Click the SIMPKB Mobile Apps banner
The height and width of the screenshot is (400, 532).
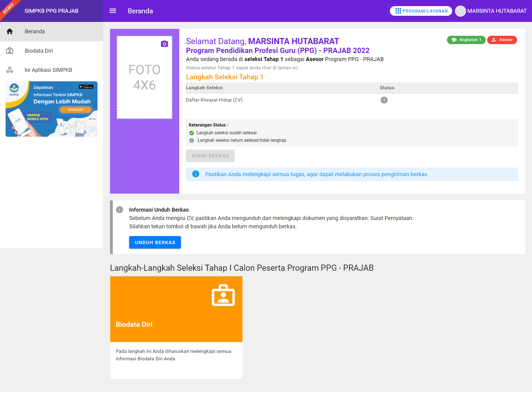[x=52, y=109]
